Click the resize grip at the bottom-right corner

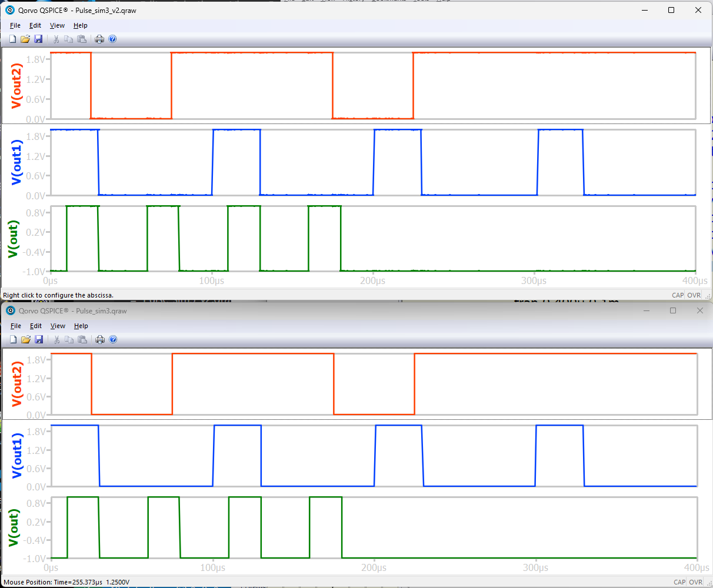pyautogui.click(x=708, y=583)
